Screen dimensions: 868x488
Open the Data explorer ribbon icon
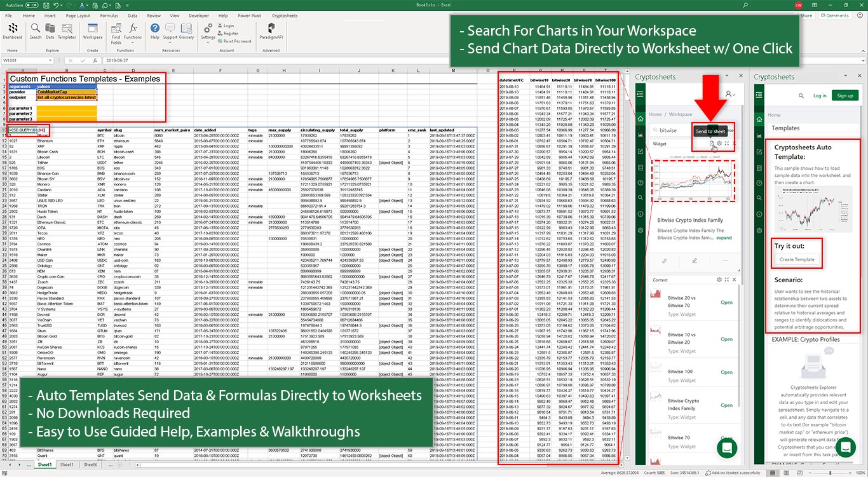tap(50, 30)
